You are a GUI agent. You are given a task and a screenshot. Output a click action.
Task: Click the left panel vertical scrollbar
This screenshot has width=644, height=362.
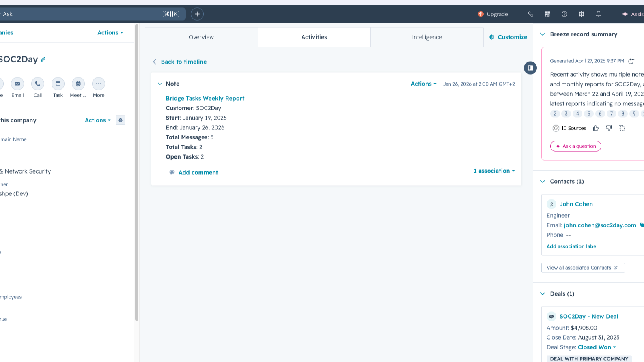(x=137, y=172)
